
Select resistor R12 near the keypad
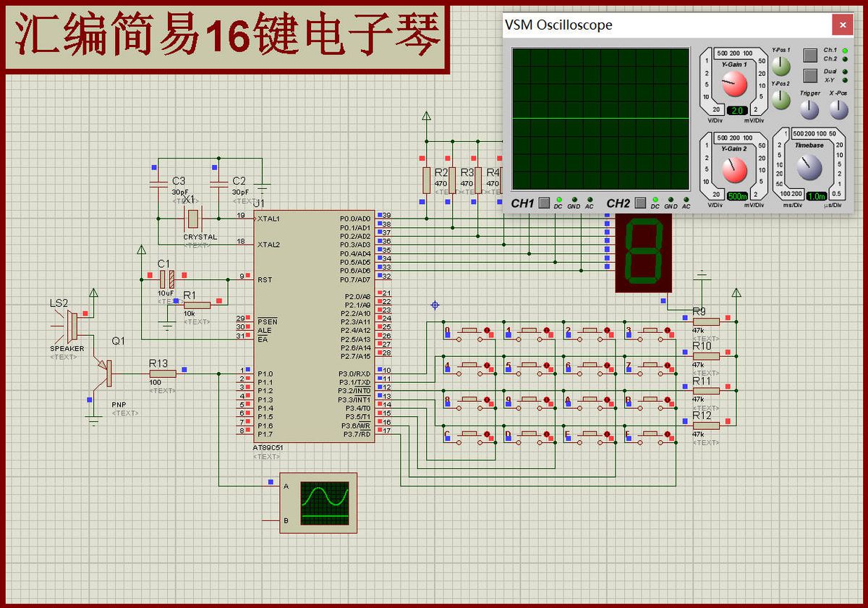click(706, 426)
